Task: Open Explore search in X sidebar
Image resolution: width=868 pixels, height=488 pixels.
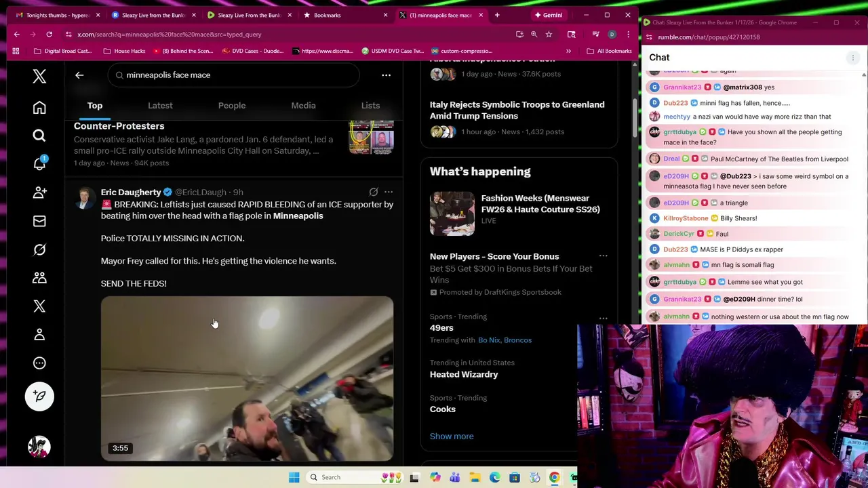Action: [39, 136]
